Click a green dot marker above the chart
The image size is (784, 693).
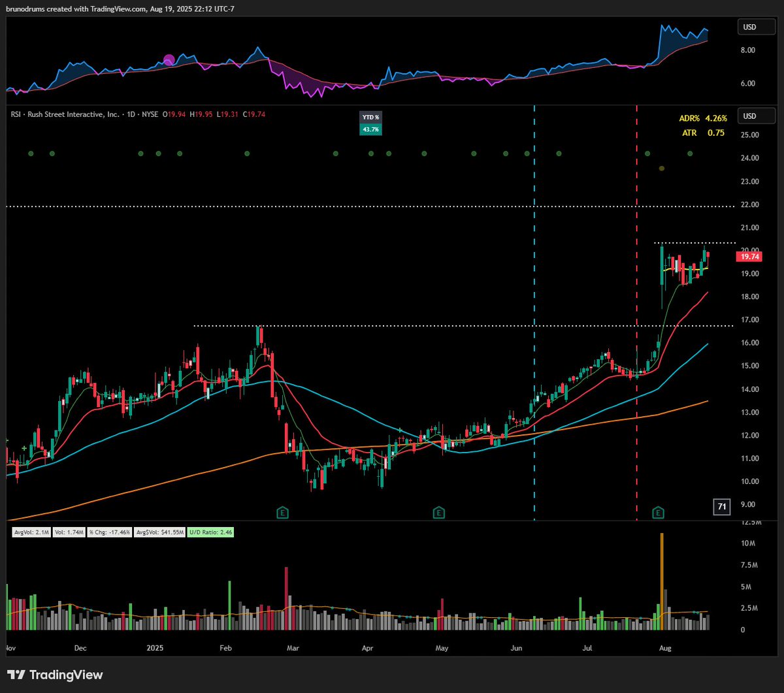point(246,153)
